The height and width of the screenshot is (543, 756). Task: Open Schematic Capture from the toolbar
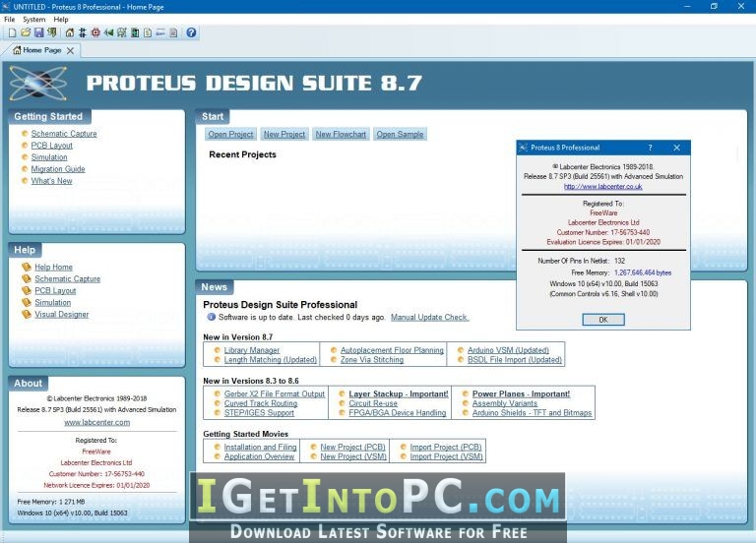(83, 32)
